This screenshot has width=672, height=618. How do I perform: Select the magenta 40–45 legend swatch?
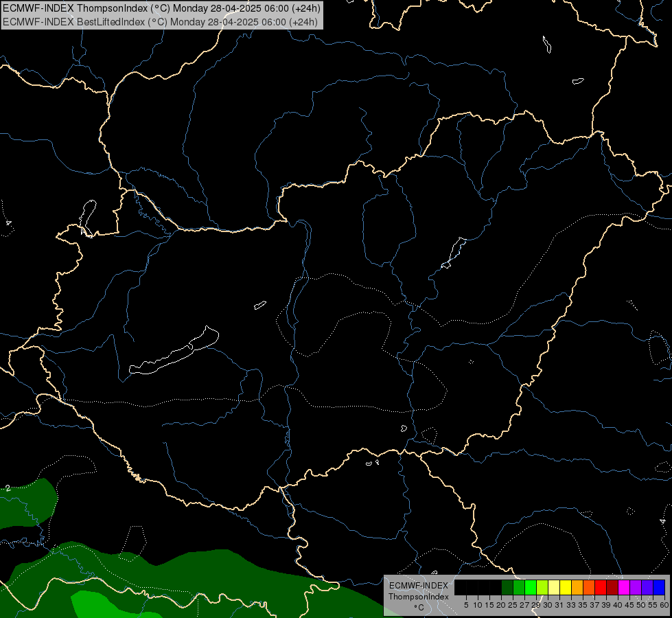[x=624, y=587]
